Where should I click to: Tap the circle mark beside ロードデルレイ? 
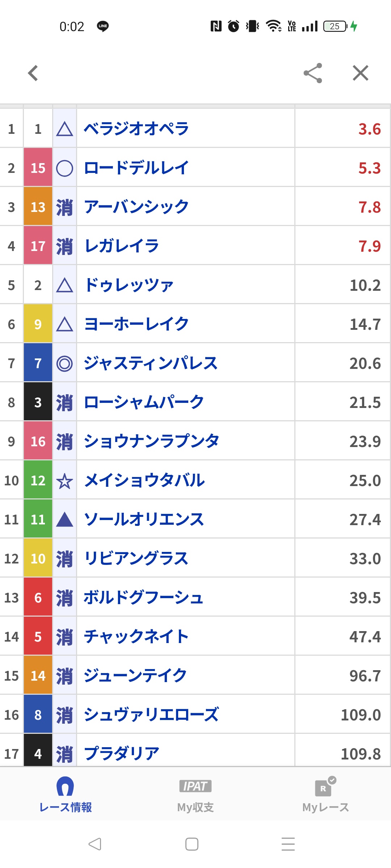[x=64, y=168]
